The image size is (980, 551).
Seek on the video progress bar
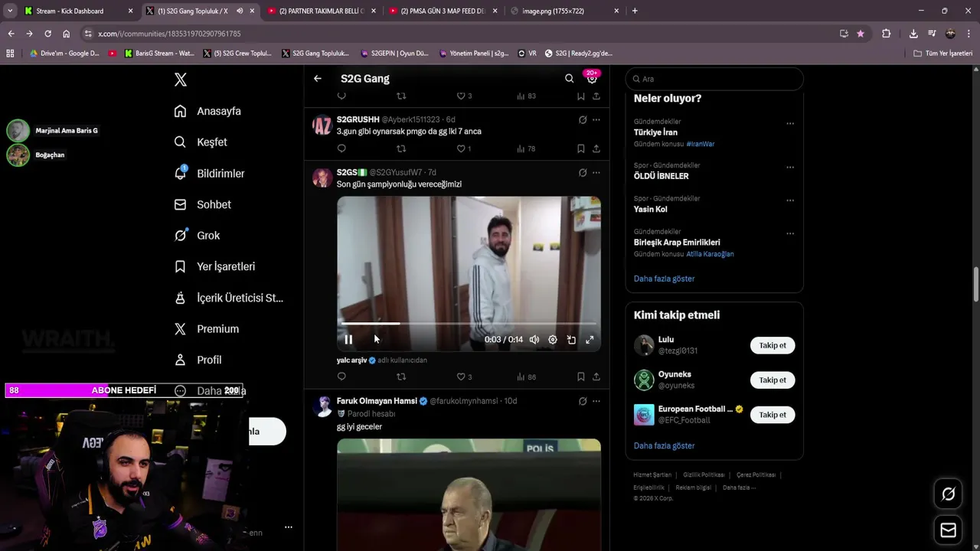pos(469,324)
